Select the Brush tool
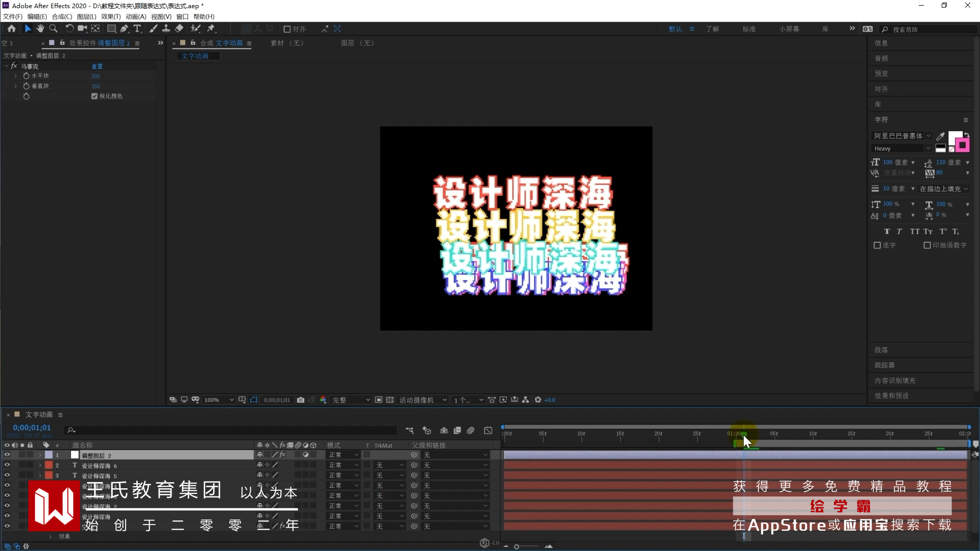980x551 pixels. point(153,29)
